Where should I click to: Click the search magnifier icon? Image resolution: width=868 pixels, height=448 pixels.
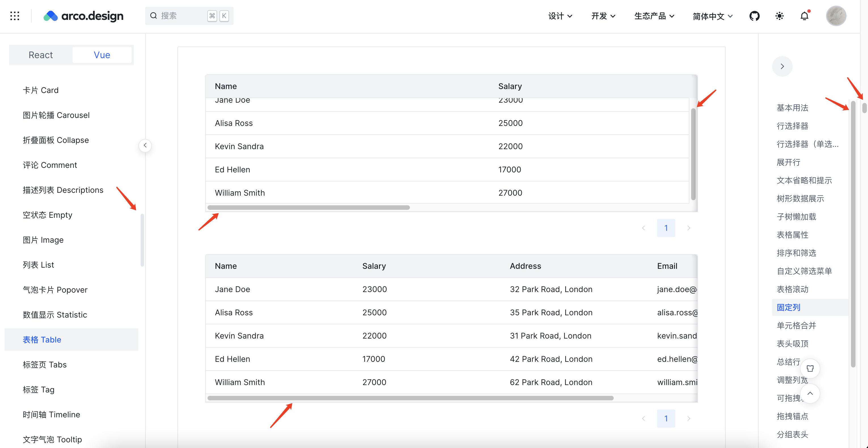tap(153, 16)
